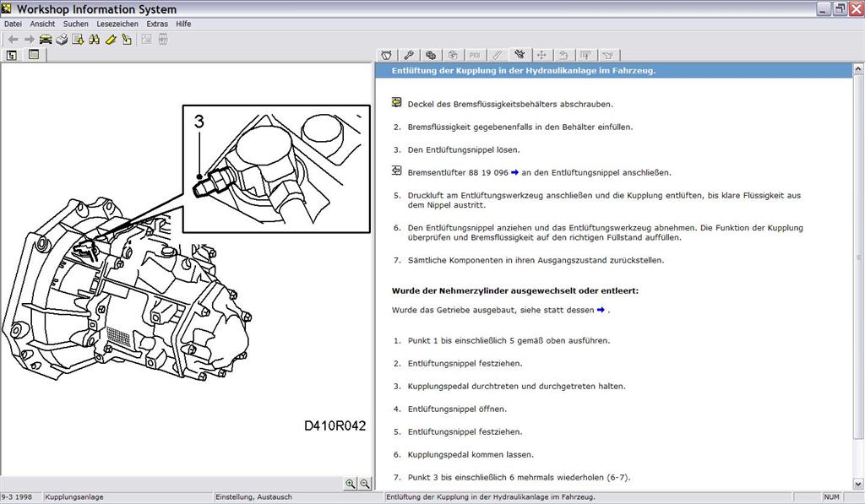Click the gears icon above the text panel
Viewport: 865px width, 504px height.
[x=431, y=55]
